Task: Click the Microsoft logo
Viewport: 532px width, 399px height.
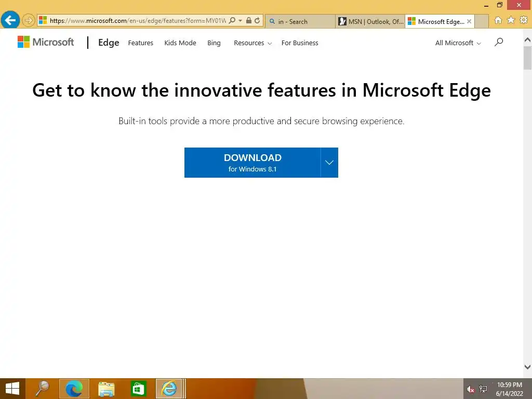Action: [46, 42]
